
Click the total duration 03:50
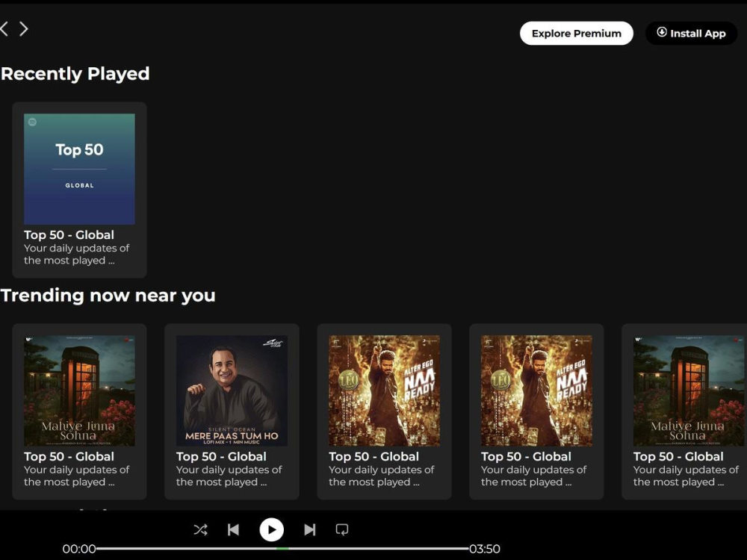[485, 549]
